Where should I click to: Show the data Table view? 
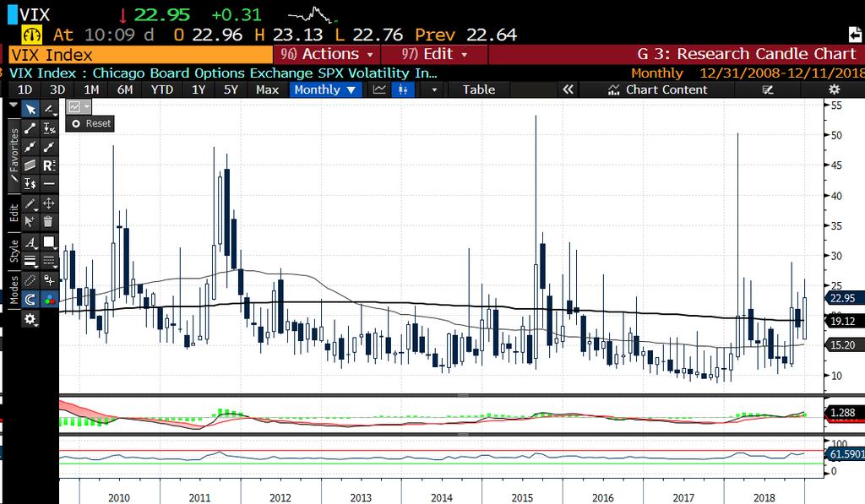pos(478,89)
